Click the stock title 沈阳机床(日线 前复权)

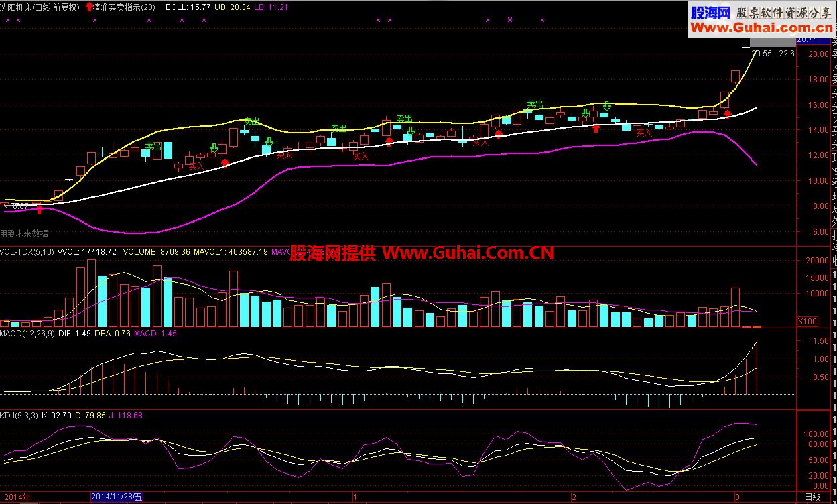40,7
